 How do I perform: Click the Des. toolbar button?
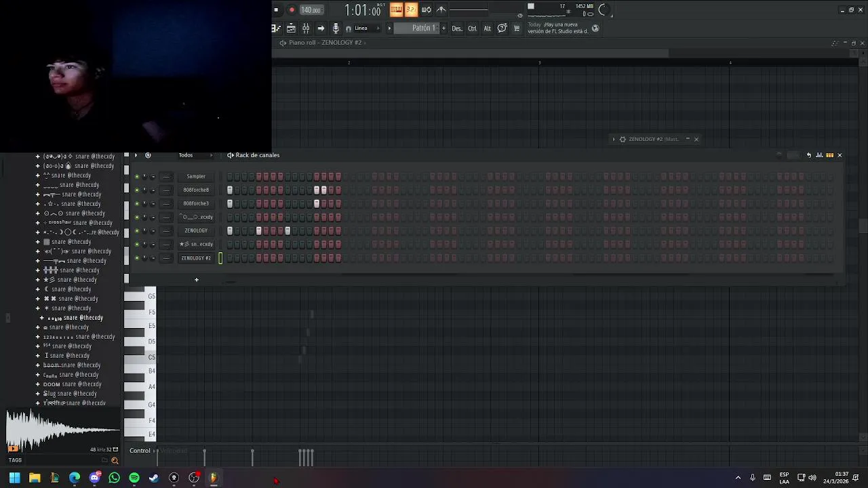(457, 28)
